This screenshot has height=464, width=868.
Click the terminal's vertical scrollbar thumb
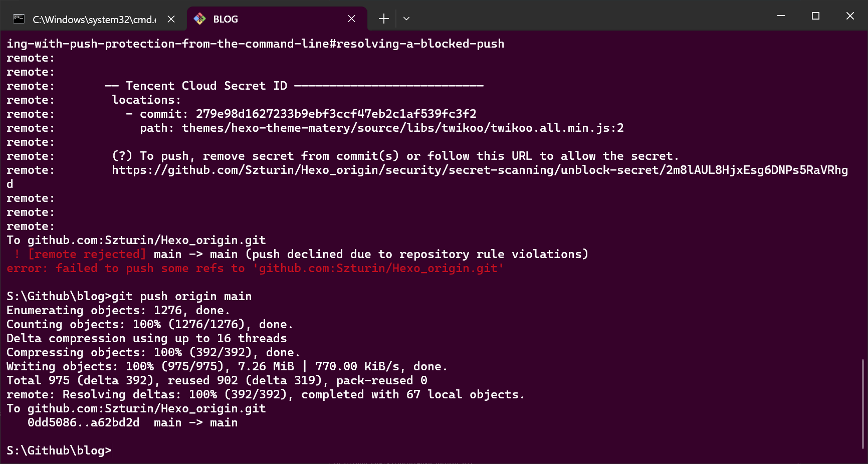862,403
